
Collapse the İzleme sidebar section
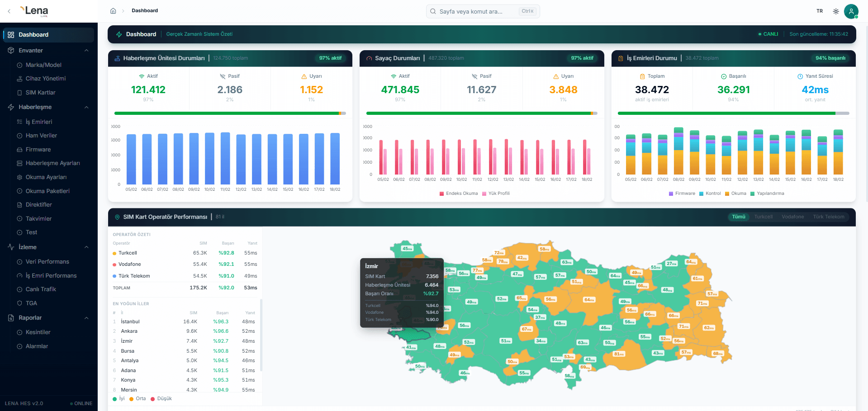click(x=86, y=247)
